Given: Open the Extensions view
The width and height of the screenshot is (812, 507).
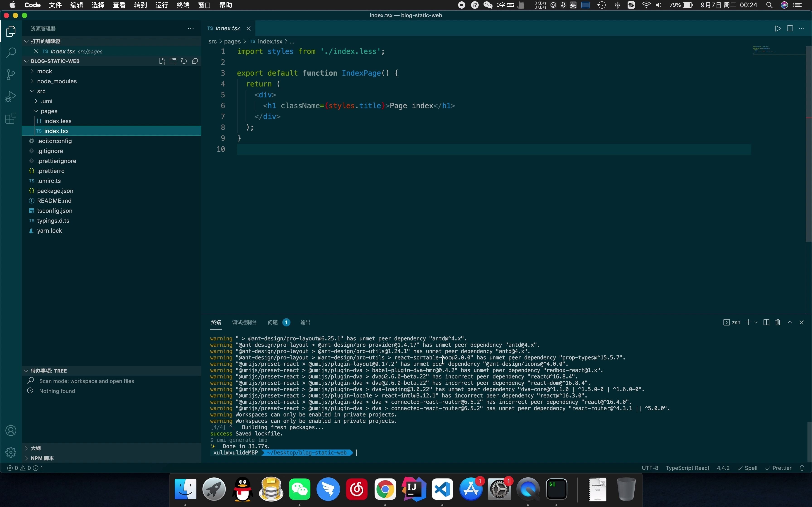Looking at the screenshot, I should (x=11, y=118).
